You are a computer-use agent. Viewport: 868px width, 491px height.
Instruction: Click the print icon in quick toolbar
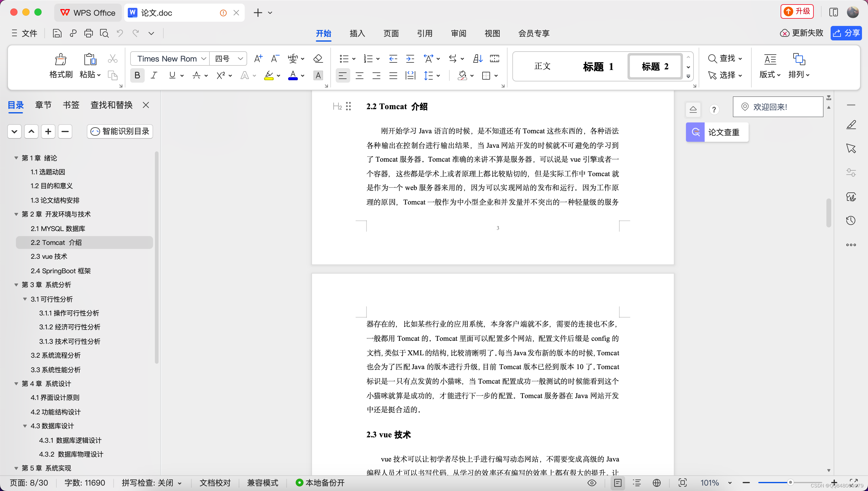coord(89,33)
